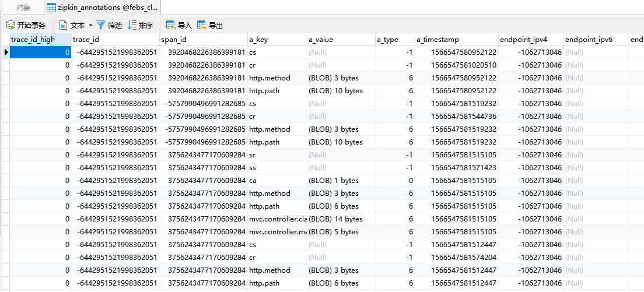The width and height of the screenshot is (644, 292).
Task: Select the a_key cell 'sr'
Action: [x=278, y=155]
